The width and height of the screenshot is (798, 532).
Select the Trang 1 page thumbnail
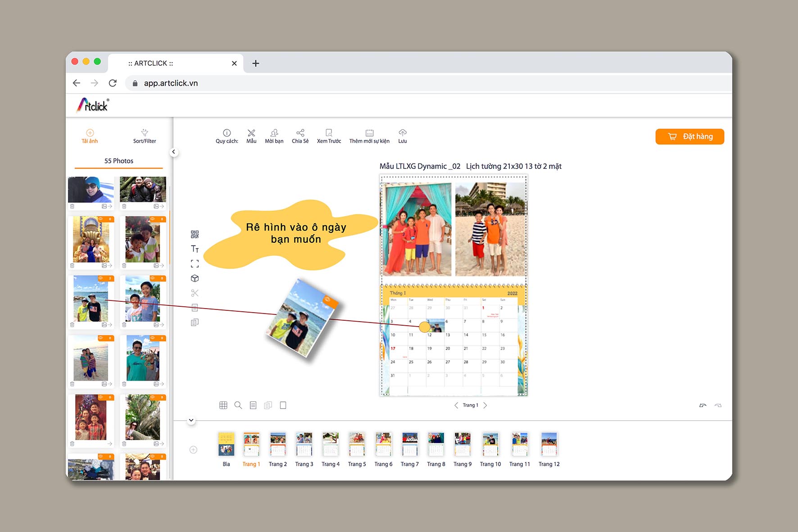click(251, 444)
